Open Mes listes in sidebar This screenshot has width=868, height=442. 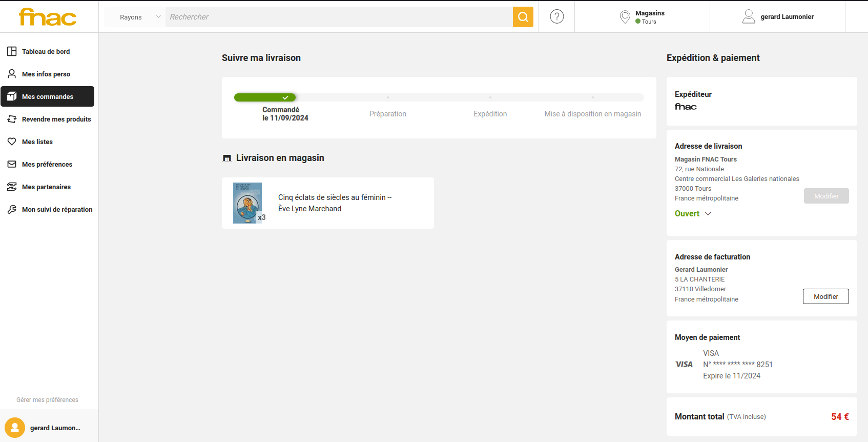tap(37, 142)
